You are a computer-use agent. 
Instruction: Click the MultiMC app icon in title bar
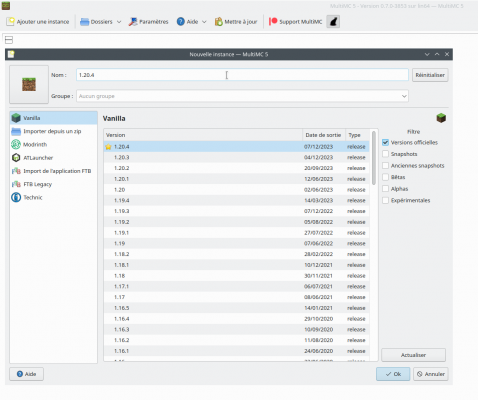coord(6,6)
